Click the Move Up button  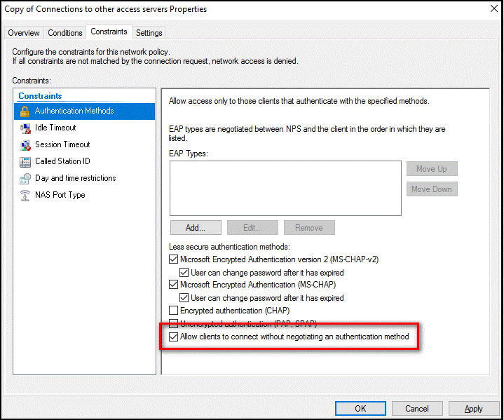432,169
